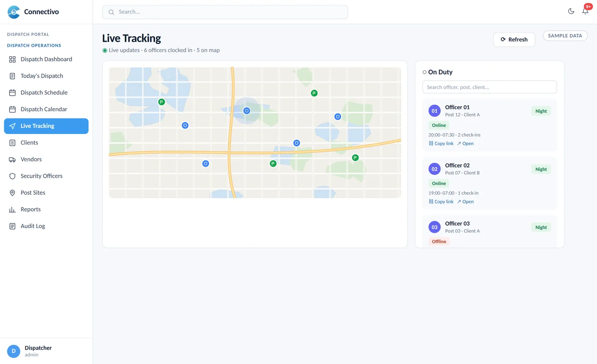Image resolution: width=597 pixels, height=364 pixels.
Task: Click the blue officer marker just above the horizontal highway
Action: click(x=297, y=143)
